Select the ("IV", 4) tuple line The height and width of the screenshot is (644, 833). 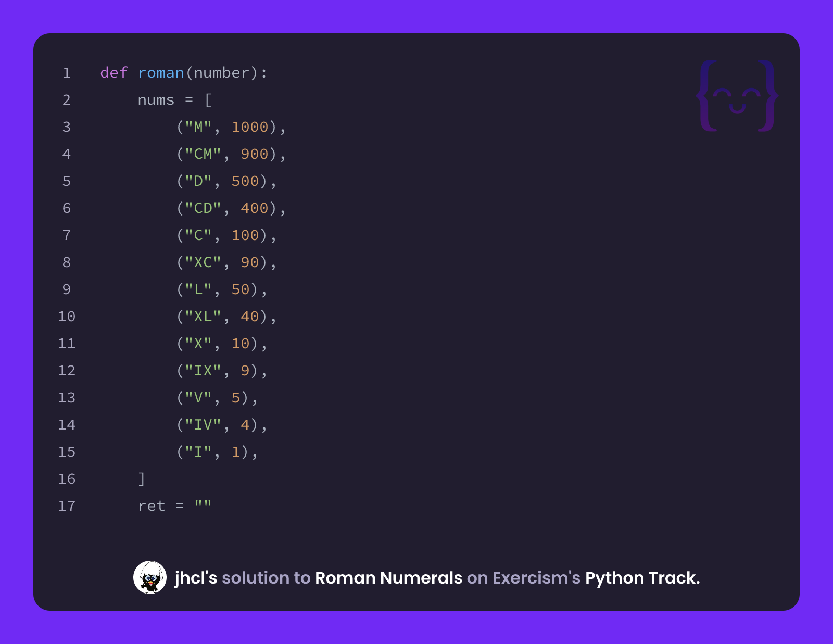coord(222,425)
